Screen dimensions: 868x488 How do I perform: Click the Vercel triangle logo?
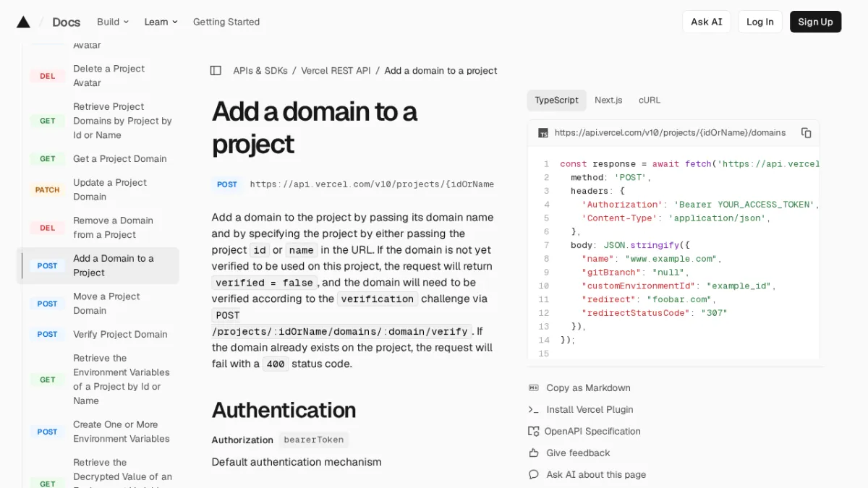tap(23, 22)
